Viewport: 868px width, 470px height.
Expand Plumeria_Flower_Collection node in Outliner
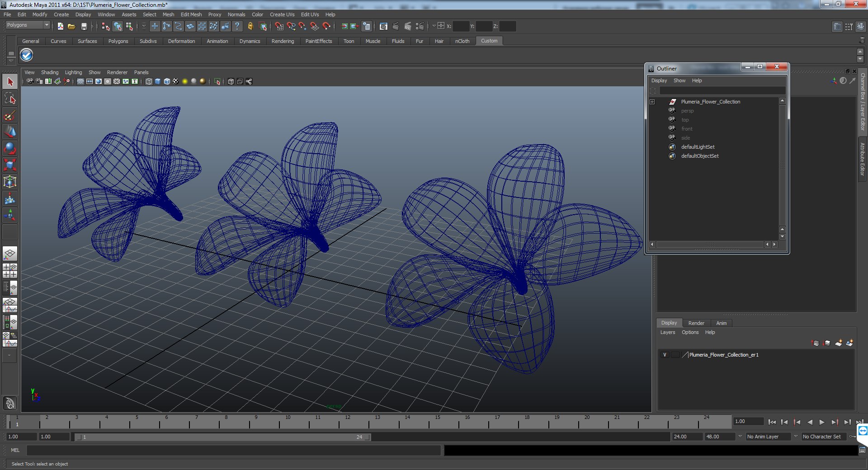pos(652,102)
